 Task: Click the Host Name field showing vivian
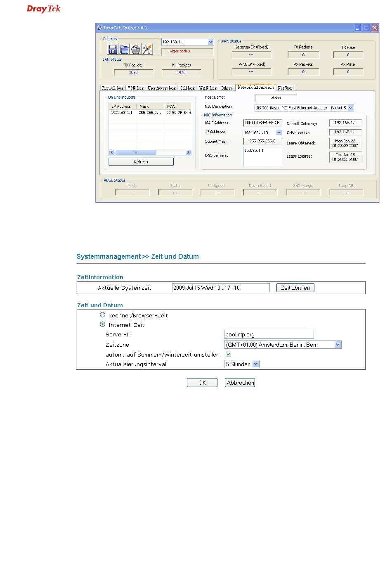(x=276, y=98)
